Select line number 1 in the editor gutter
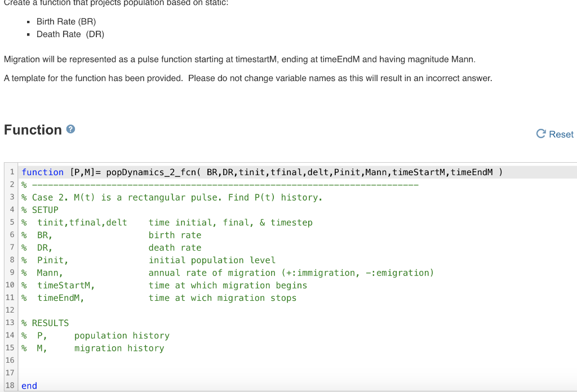The width and height of the screenshot is (577, 392). pos(11,172)
